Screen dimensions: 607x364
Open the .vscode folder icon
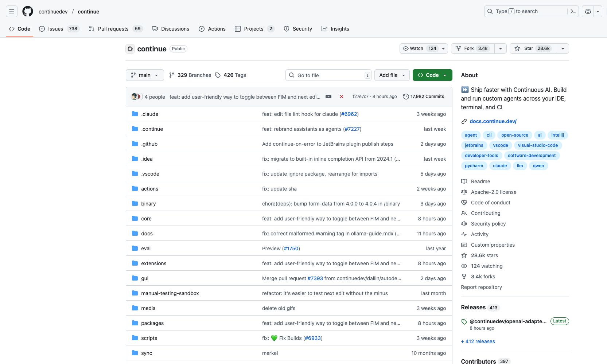[x=135, y=173]
